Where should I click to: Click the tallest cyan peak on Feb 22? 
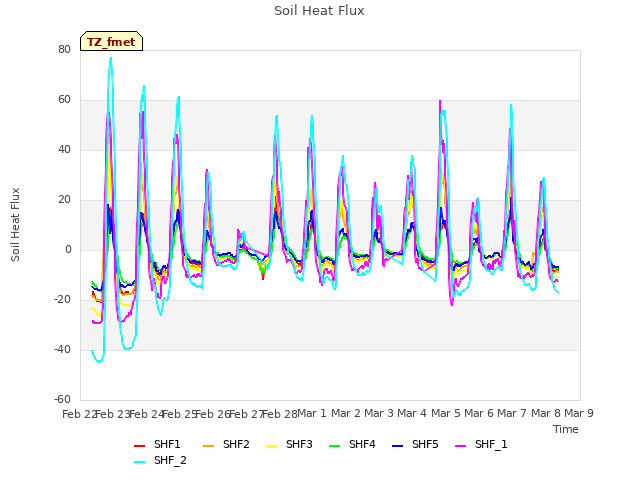[111, 58]
